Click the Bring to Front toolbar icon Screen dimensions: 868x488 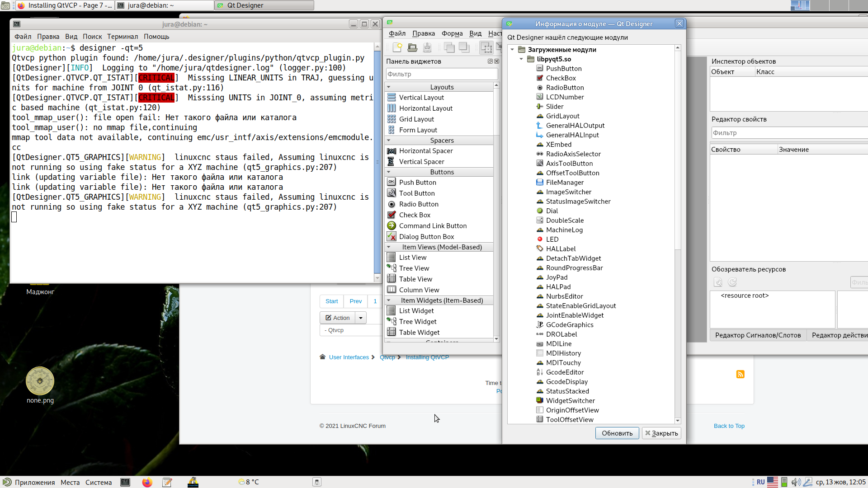tap(449, 47)
